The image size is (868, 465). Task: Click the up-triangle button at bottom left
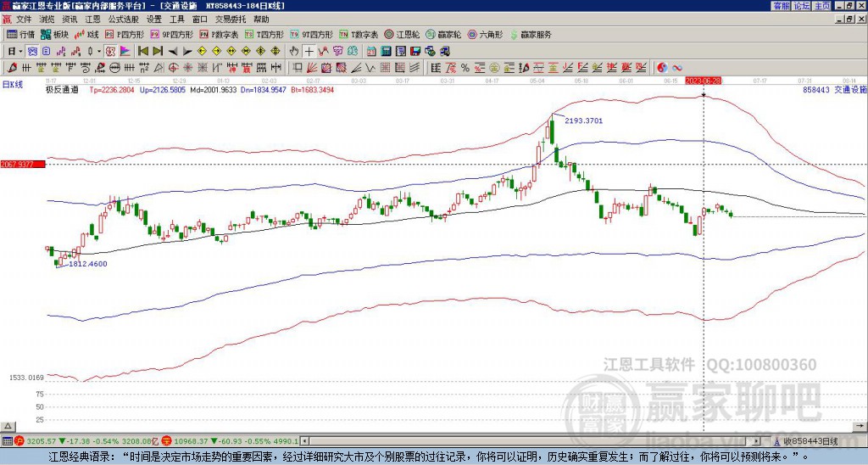point(8,426)
